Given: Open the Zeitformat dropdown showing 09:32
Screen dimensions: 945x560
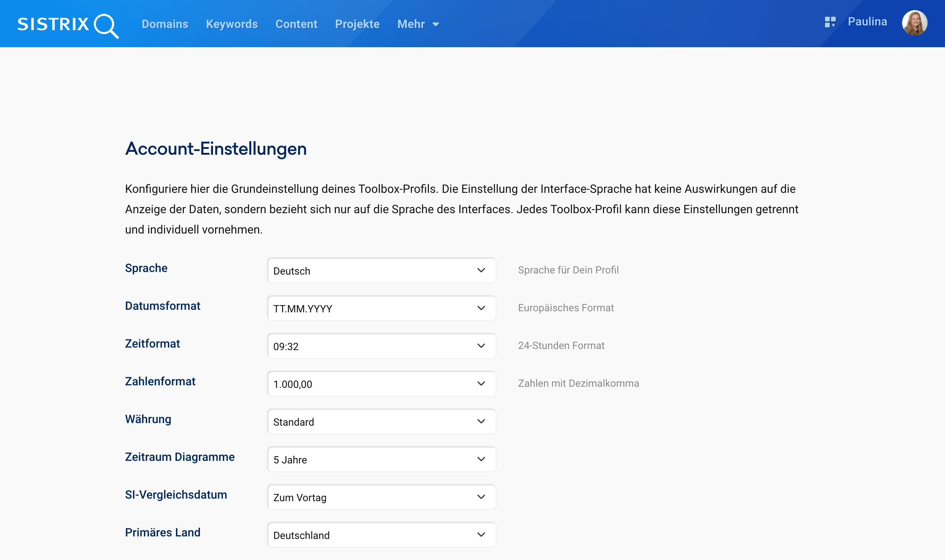Looking at the screenshot, I should pos(381,346).
